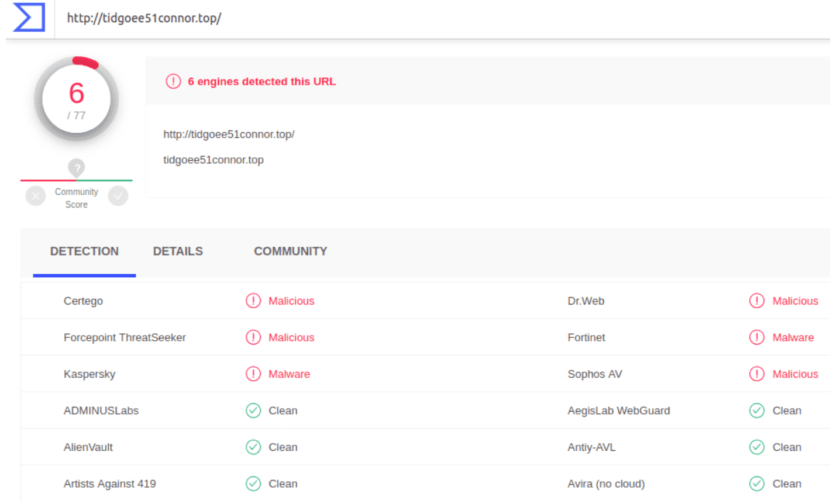Click the red alert icon beside engines detected
Image resolution: width=833 pixels, height=504 pixels.
pyautogui.click(x=173, y=81)
